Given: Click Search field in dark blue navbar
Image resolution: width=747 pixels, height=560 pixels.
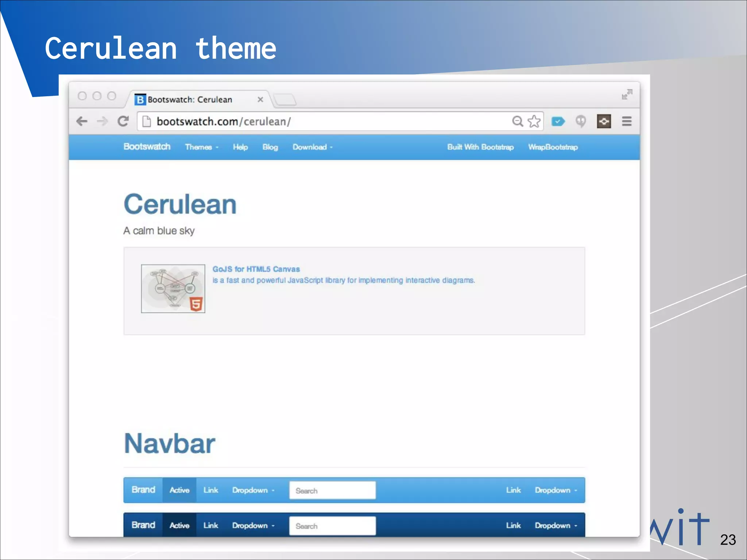Looking at the screenshot, I should point(333,526).
